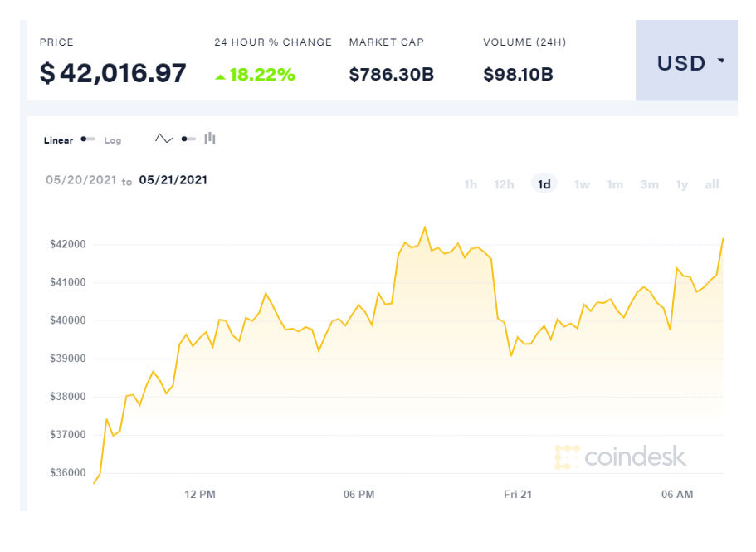756x552 pixels.
Task: Click the Linear scale label
Action: tap(58, 140)
